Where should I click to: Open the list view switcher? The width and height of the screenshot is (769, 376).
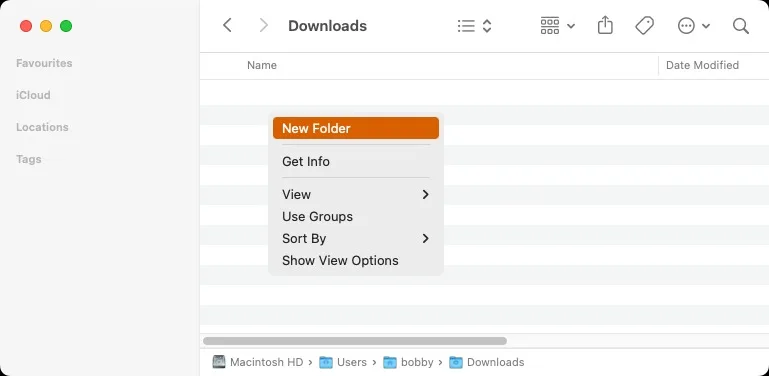[x=474, y=26]
